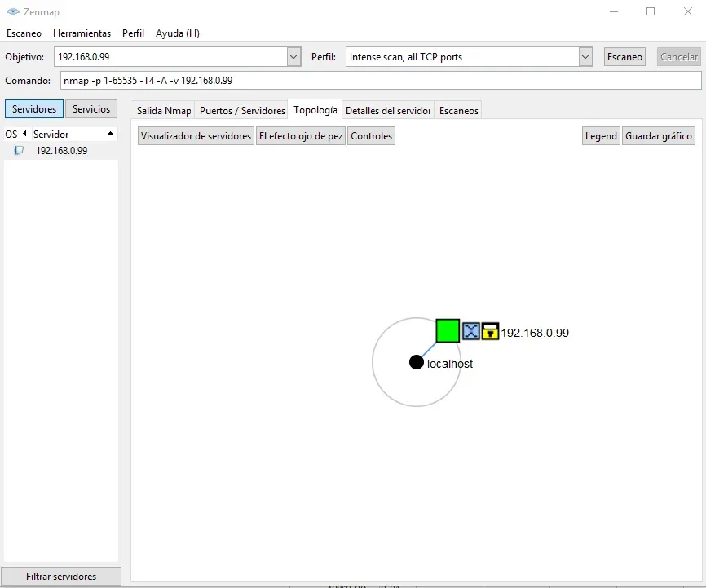Viewport: 706px width, 588px height.
Task: Show the topology Legend
Action: point(601,136)
